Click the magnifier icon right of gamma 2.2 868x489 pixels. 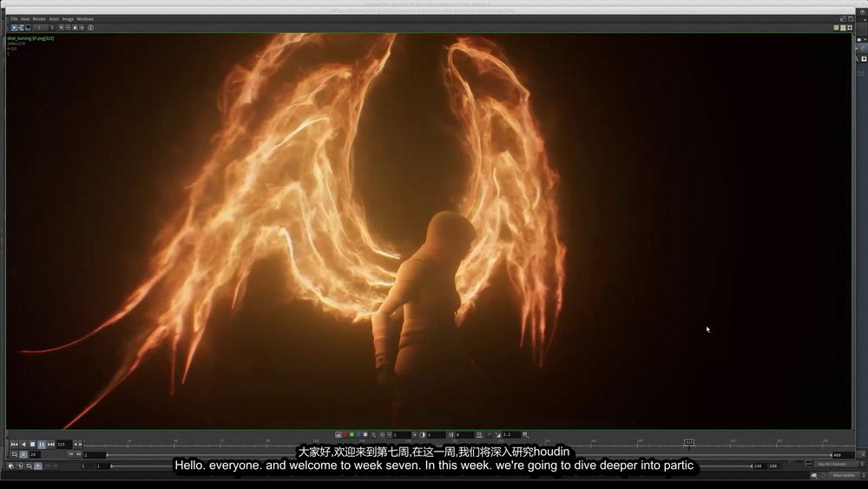coord(525,435)
